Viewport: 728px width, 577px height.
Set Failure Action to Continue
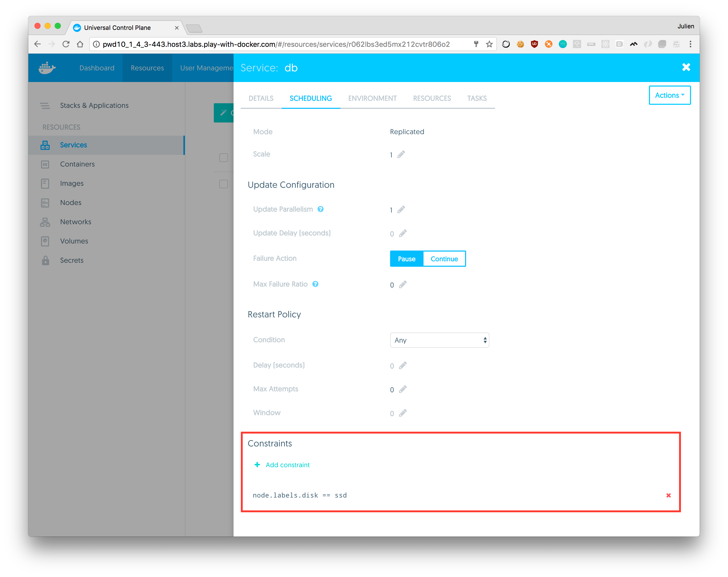click(444, 258)
